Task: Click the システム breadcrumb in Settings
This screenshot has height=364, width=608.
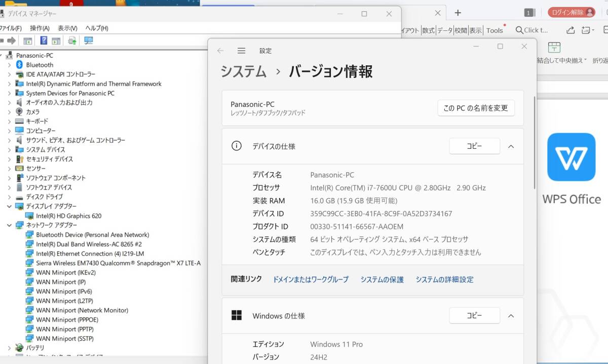Action: click(243, 72)
